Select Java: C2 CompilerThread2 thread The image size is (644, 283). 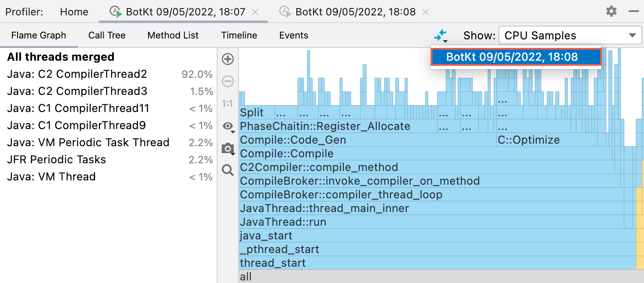110,74
